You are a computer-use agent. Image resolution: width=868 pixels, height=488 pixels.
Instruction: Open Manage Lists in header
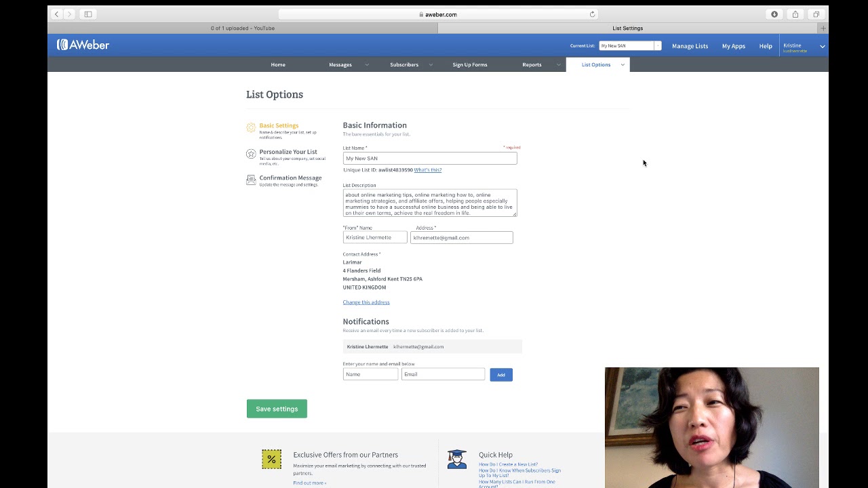[690, 46]
